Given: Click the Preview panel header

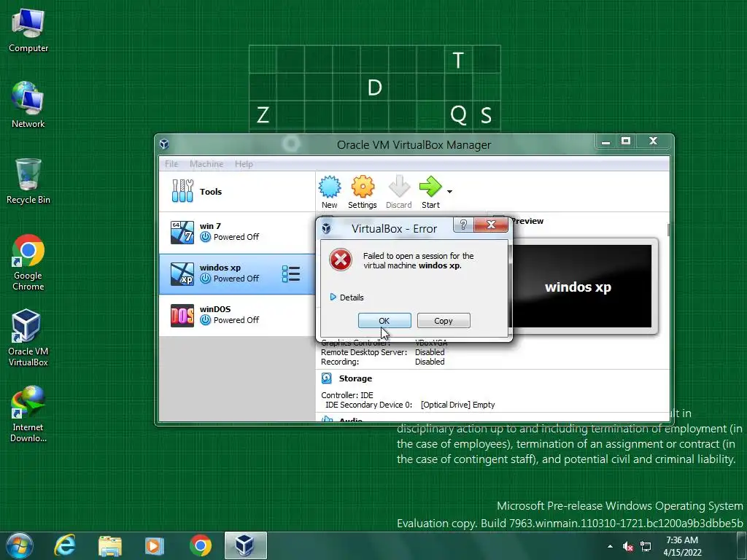Looking at the screenshot, I should [x=527, y=221].
